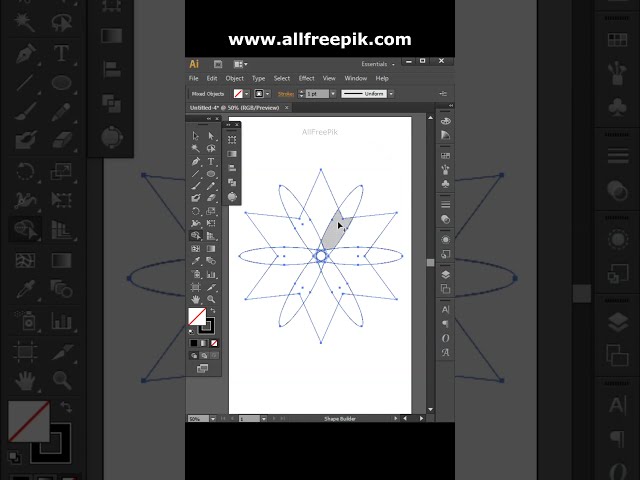Select the Blend tool

pyautogui.click(x=211, y=261)
